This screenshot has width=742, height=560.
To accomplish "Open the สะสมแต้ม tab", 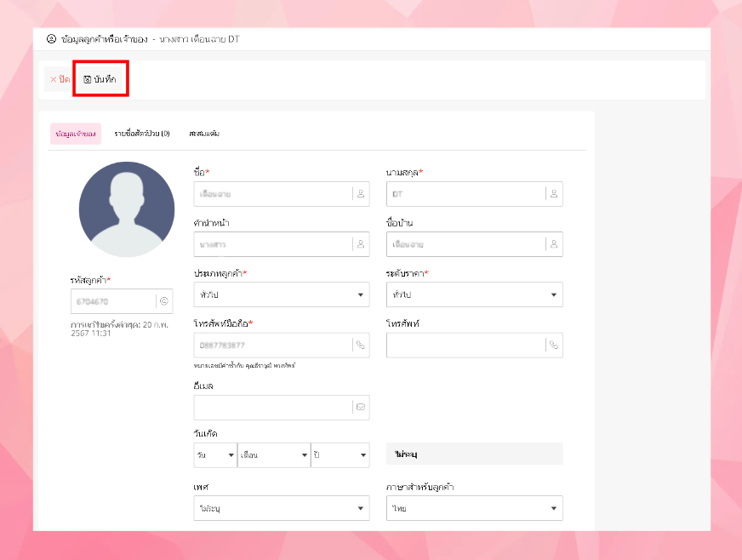I will pos(204,134).
